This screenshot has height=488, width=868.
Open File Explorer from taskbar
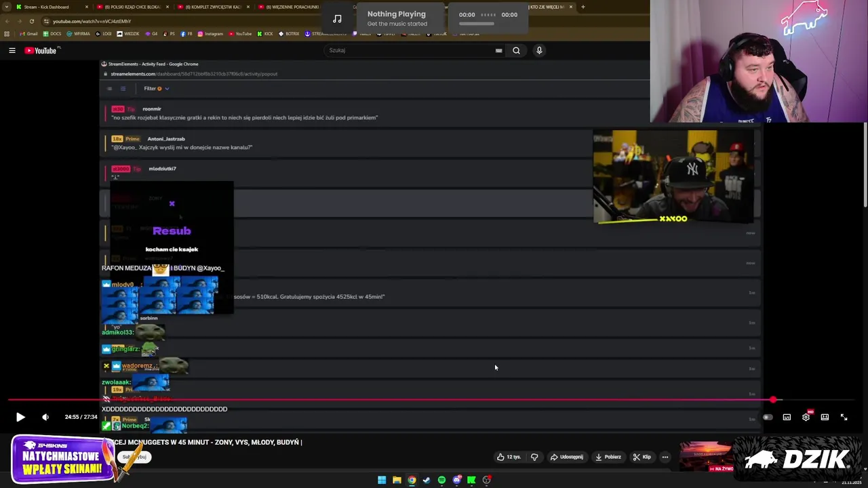[x=397, y=480]
